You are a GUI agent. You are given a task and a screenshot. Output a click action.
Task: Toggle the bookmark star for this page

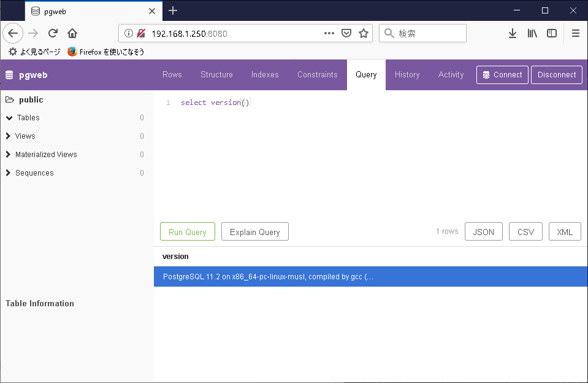click(x=364, y=33)
